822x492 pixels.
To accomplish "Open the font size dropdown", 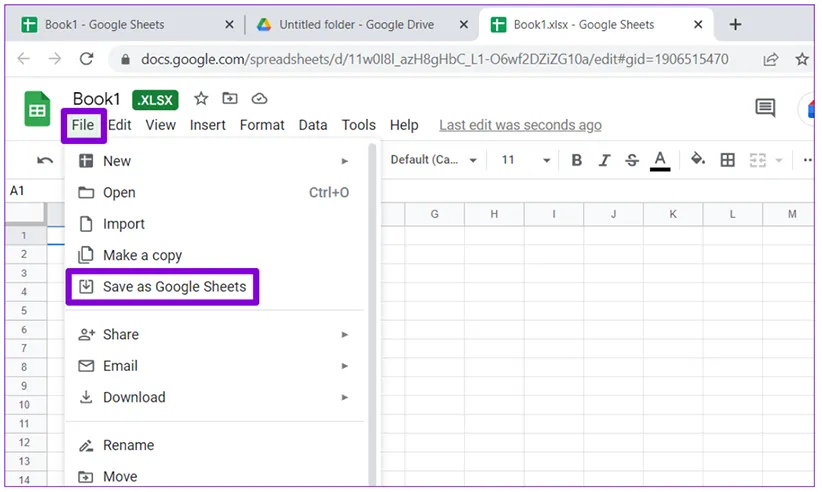I will (526, 160).
